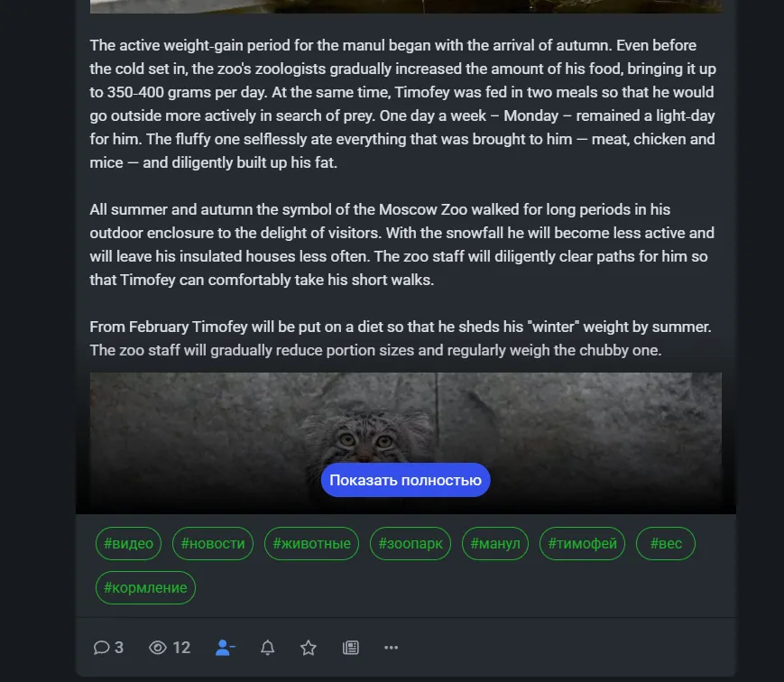This screenshot has height=682, width=784.
Task: Unsubscribe using the blue person icon
Action: (225, 648)
